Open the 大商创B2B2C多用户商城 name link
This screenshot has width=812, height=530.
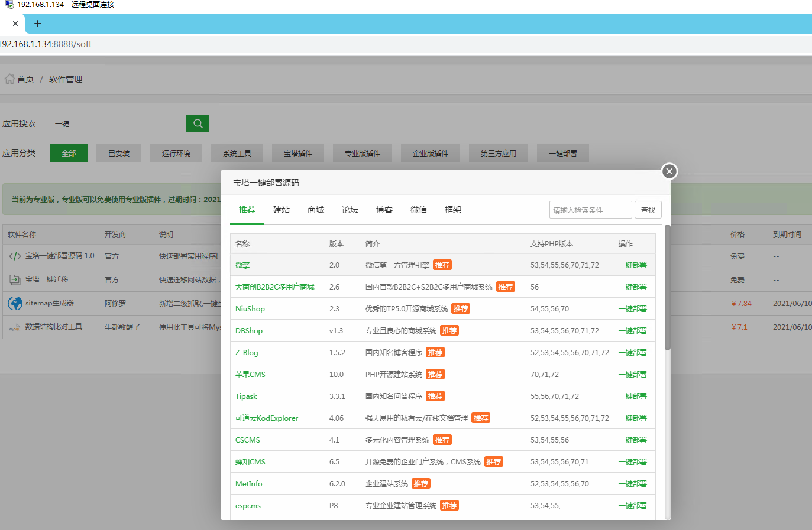(275, 287)
